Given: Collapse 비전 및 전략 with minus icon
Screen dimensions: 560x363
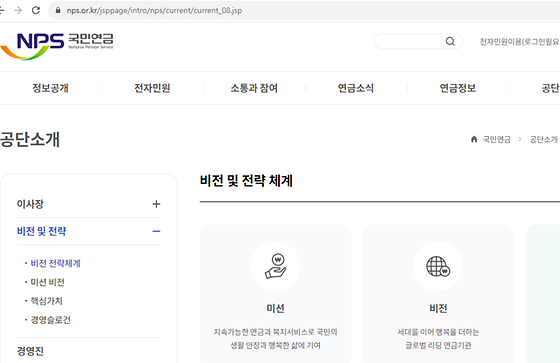Looking at the screenshot, I should click(156, 231).
